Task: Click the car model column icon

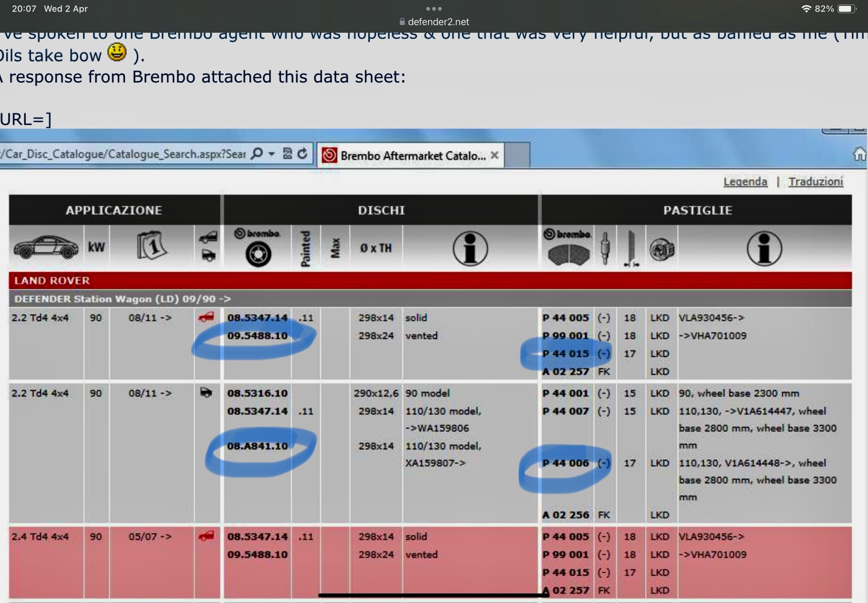Action: [46, 247]
